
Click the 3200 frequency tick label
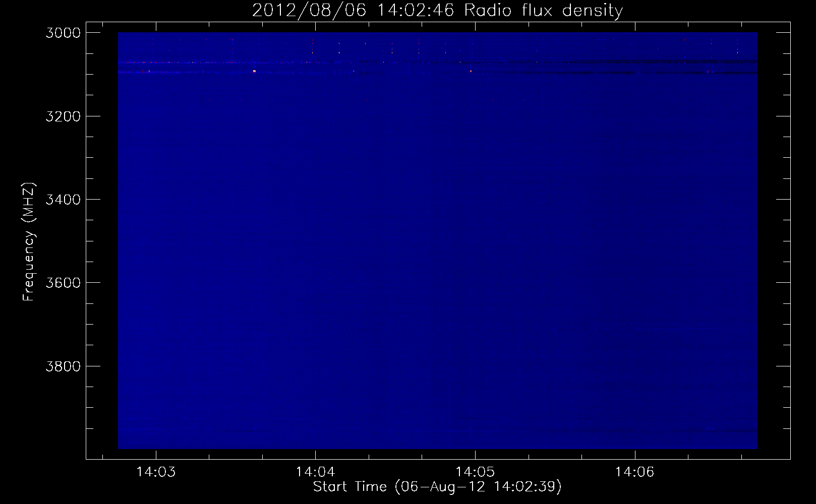click(x=63, y=116)
